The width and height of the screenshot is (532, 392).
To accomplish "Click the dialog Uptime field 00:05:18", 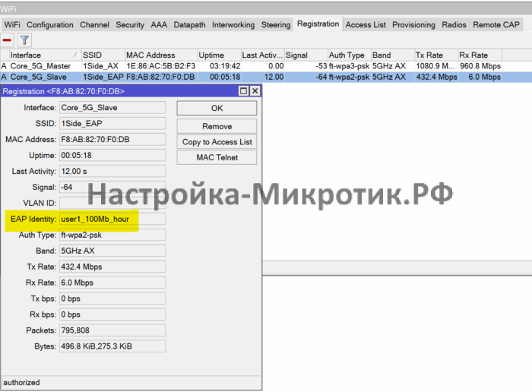I will pos(112,155).
